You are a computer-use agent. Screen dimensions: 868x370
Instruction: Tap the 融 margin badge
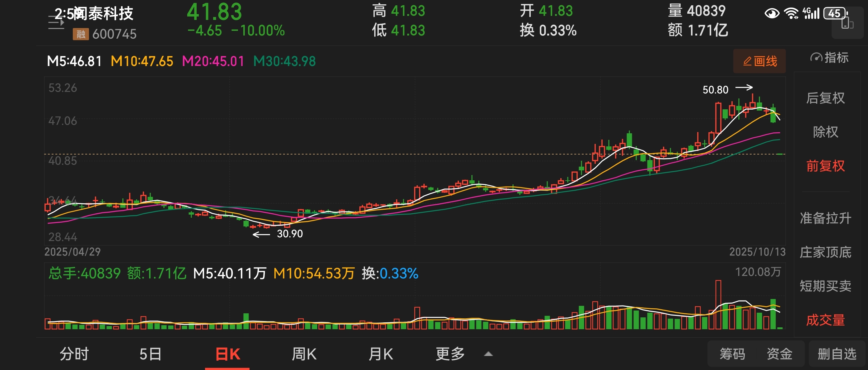tap(81, 34)
